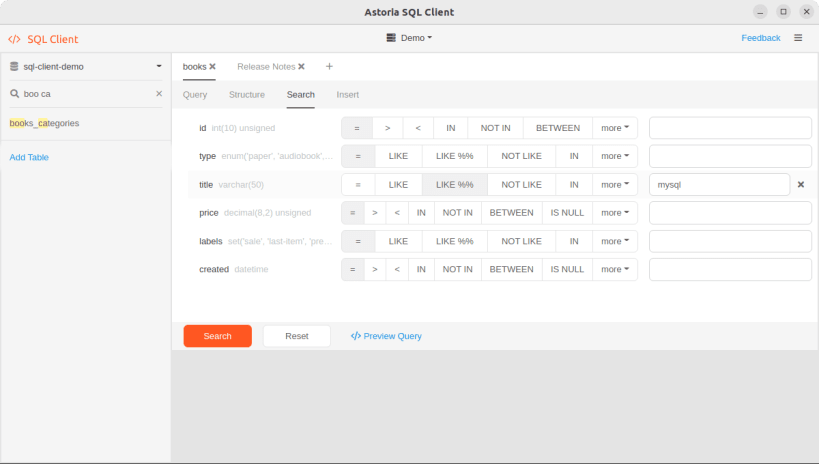Open more operators for price row
819x464 pixels.
(615, 213)
